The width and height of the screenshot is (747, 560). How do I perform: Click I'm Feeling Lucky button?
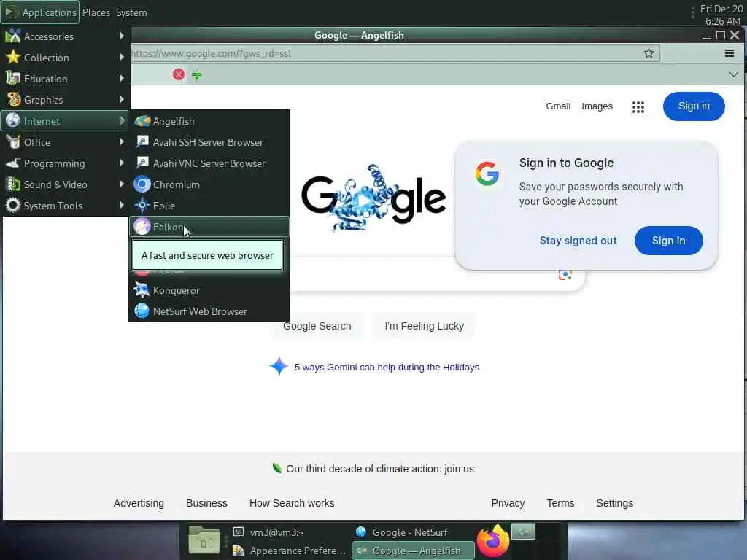click(424, 326)
